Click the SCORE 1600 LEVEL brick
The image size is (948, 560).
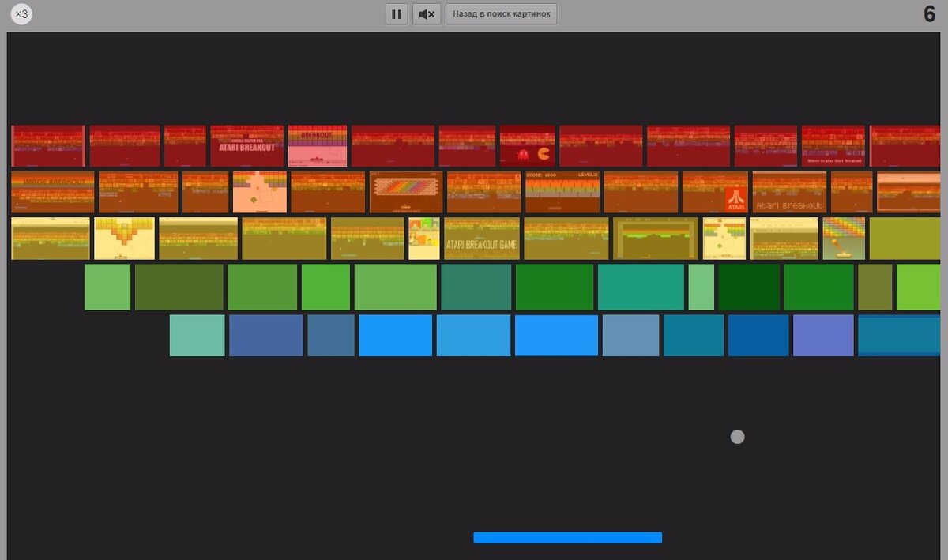562,192
